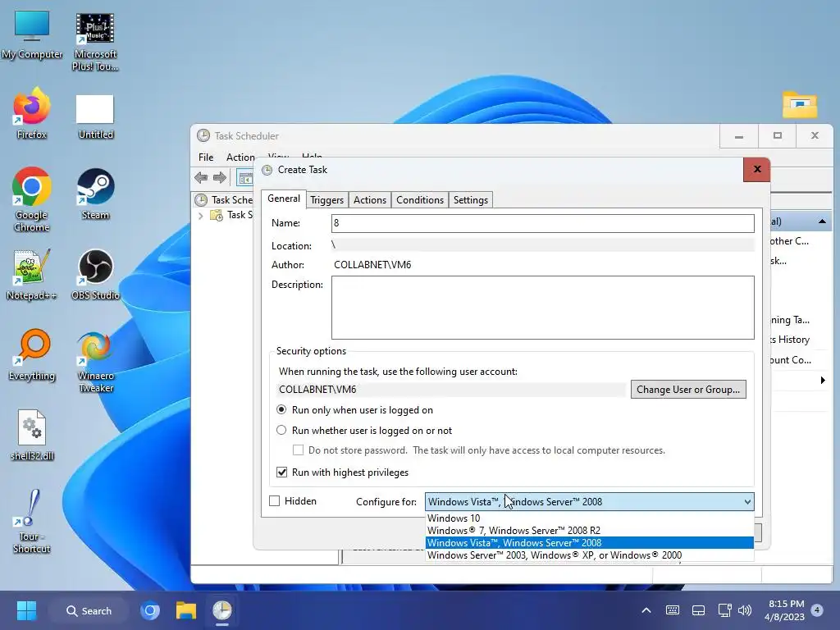The image size is (840, 630).
Task: Open Windows Start button on taskbar
Action: (26, 610)
